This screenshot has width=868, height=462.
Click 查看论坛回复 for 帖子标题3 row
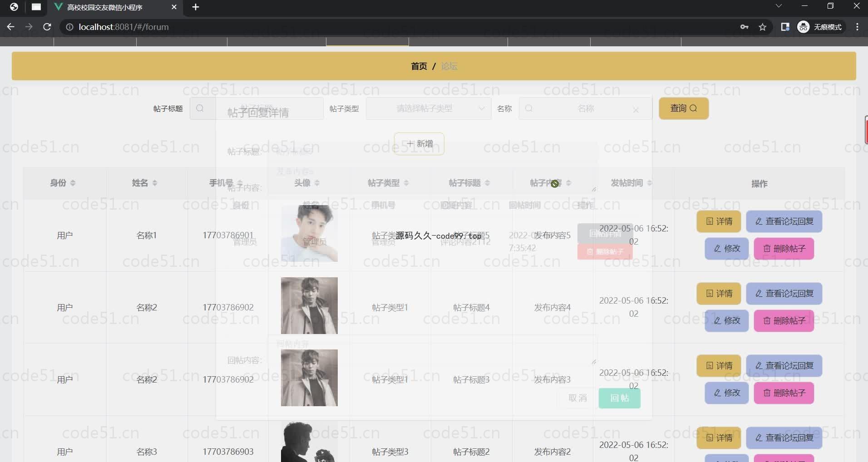[x=784, y=366]
